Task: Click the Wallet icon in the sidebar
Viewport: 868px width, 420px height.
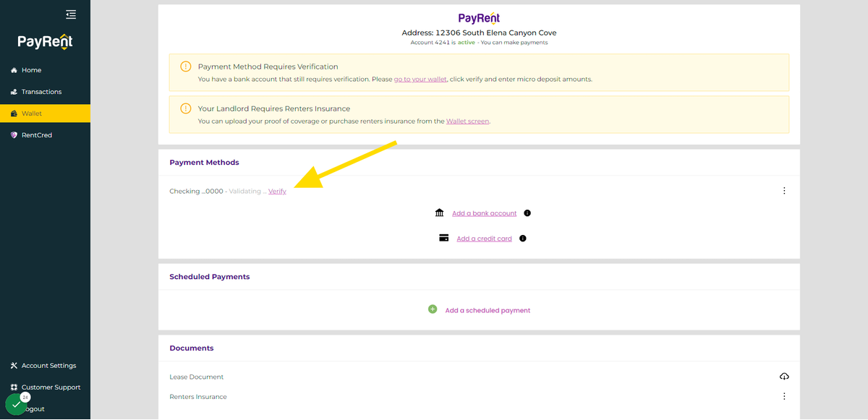Action: tap(14, 113)
